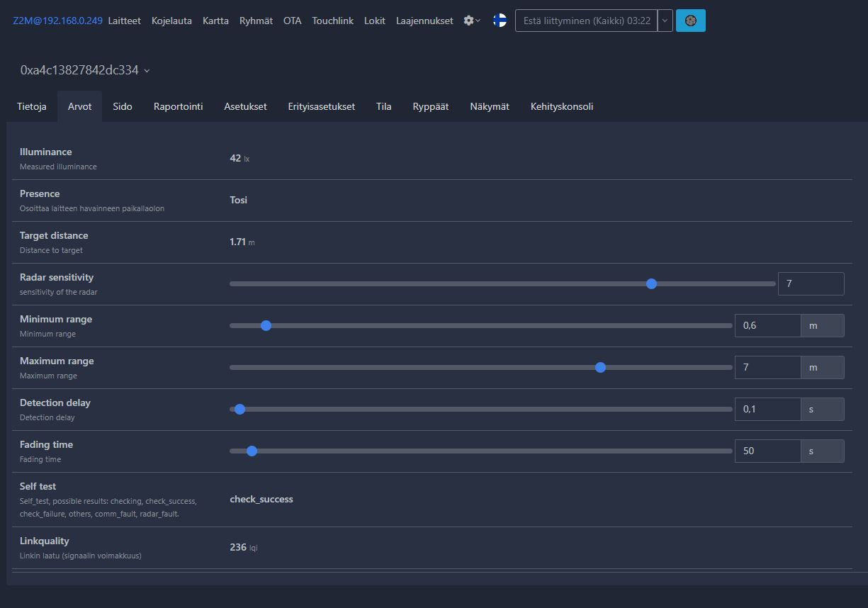Expand device name 0xa4c13827842dc334 dropdown

click(85, 70)
